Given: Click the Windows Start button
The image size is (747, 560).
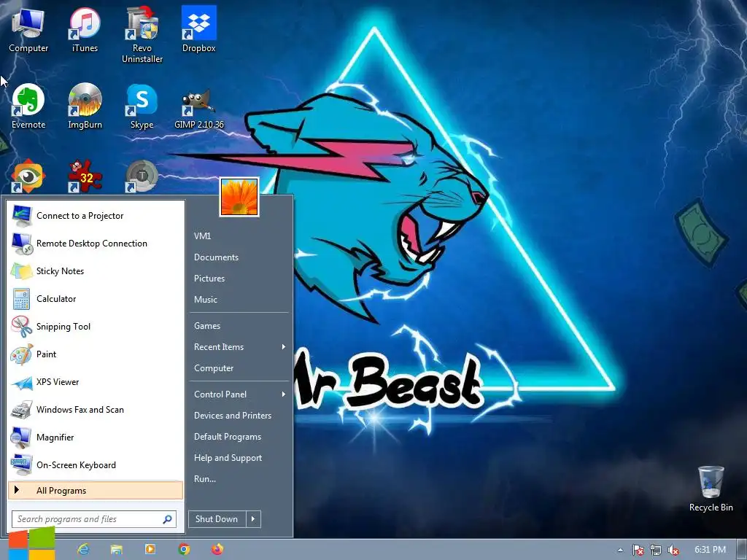Looking at the screenshot, I should pos(31,544).
